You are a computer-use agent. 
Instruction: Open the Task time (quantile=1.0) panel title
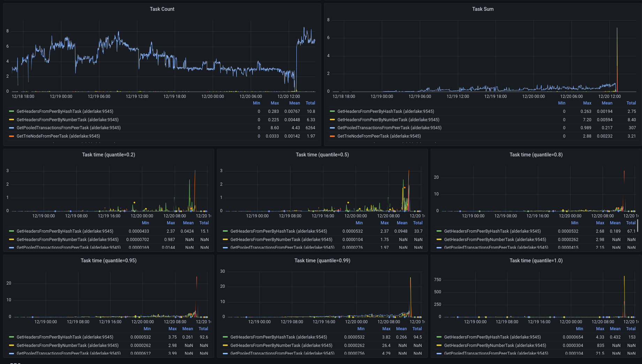click(536, 261)
